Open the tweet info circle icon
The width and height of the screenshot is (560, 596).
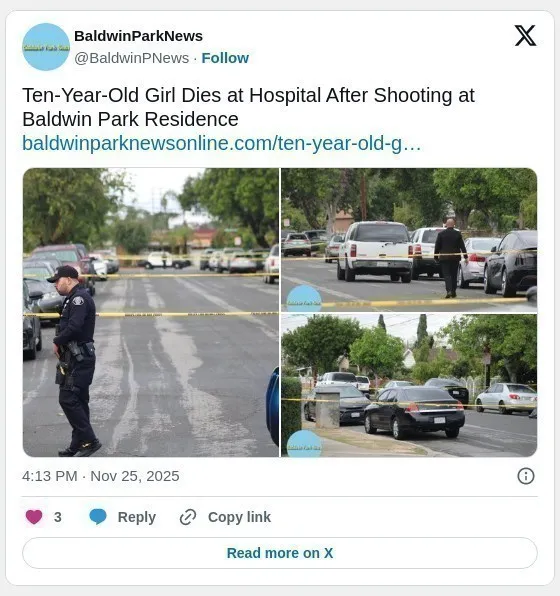[526, 476]
